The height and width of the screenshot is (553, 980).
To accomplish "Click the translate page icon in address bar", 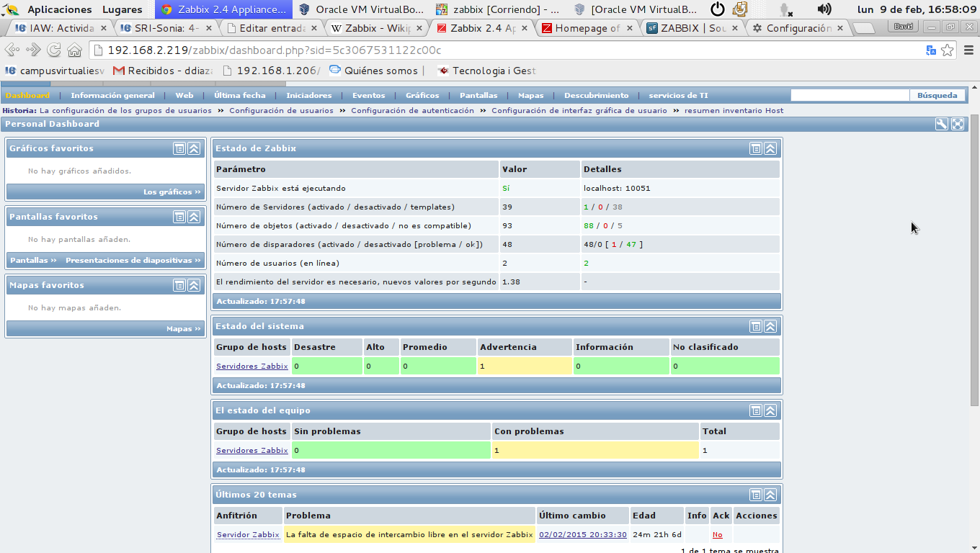I will [x=931, y=50].
